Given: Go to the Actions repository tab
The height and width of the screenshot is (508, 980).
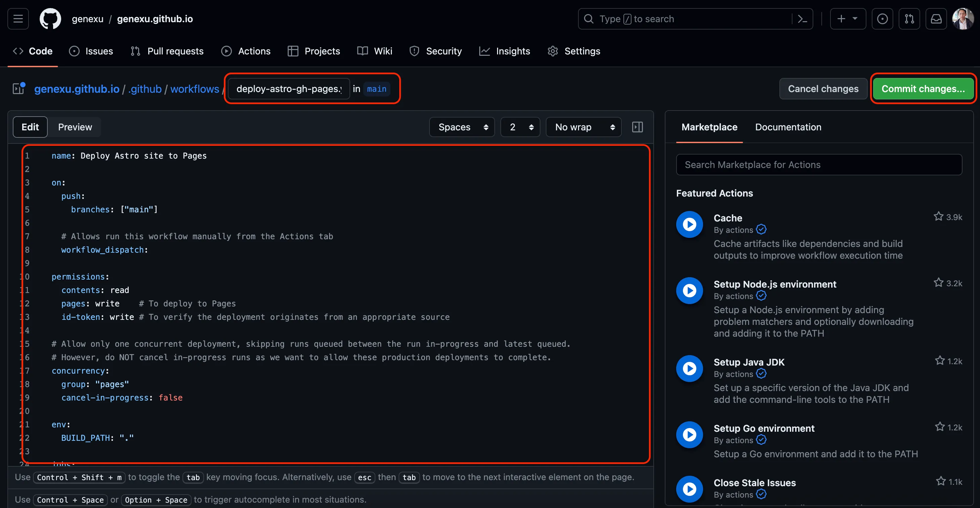Looking at the screenshot, I should coord(246,51).
